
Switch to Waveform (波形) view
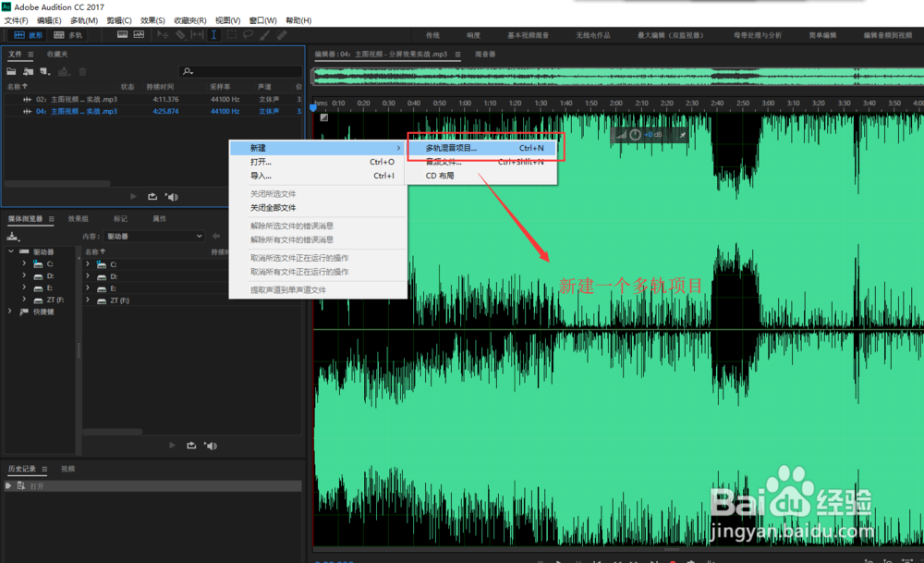[28, 35]
